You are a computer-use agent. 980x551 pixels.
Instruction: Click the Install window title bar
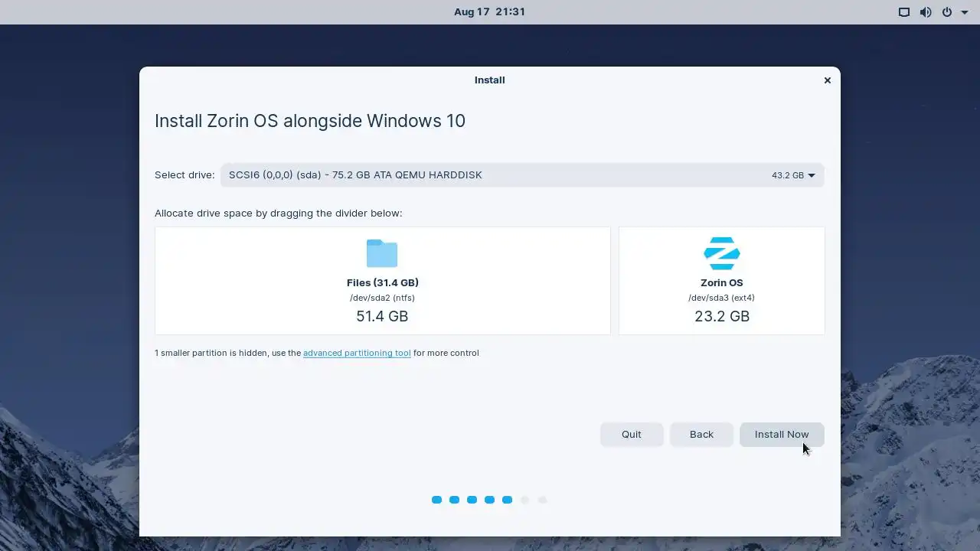click(x=490, y=80)
